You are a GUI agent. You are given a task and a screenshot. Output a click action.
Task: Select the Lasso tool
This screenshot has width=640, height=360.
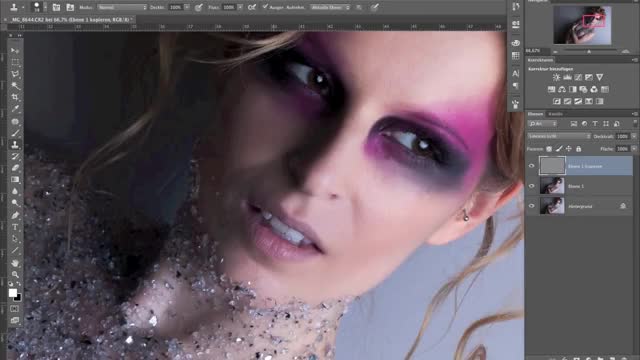pos(15,74)
